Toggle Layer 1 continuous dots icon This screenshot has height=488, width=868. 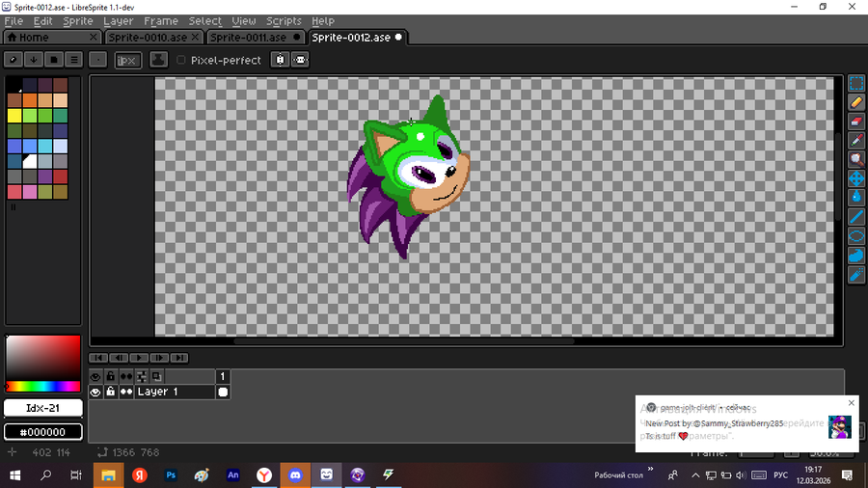coord(126,393)
